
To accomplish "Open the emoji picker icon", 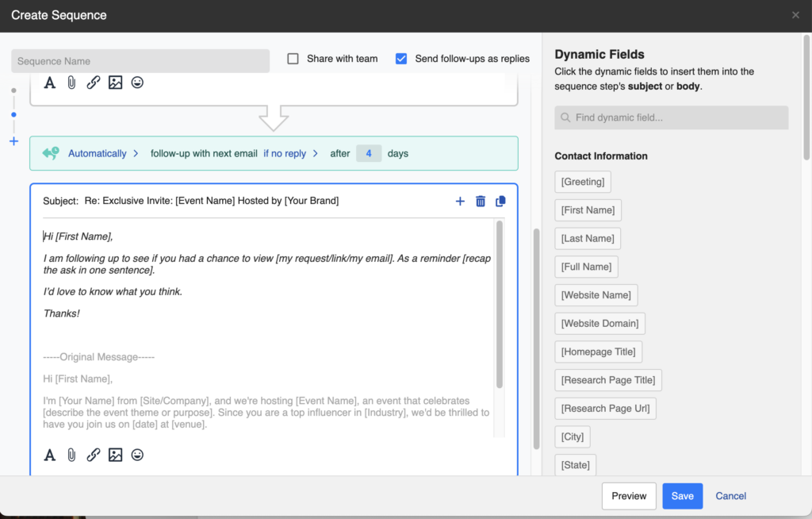I will click(137, 455).
